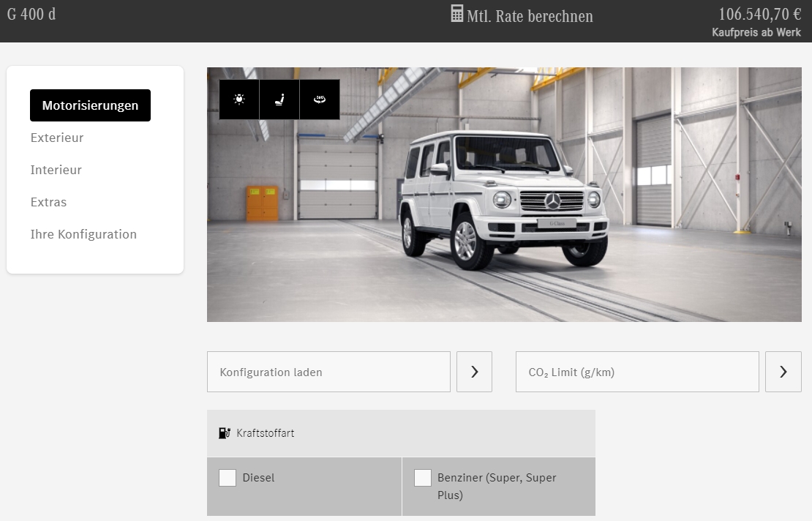
Task: Tick the Diesel checkbox
Action: click(x=228, y=478)
